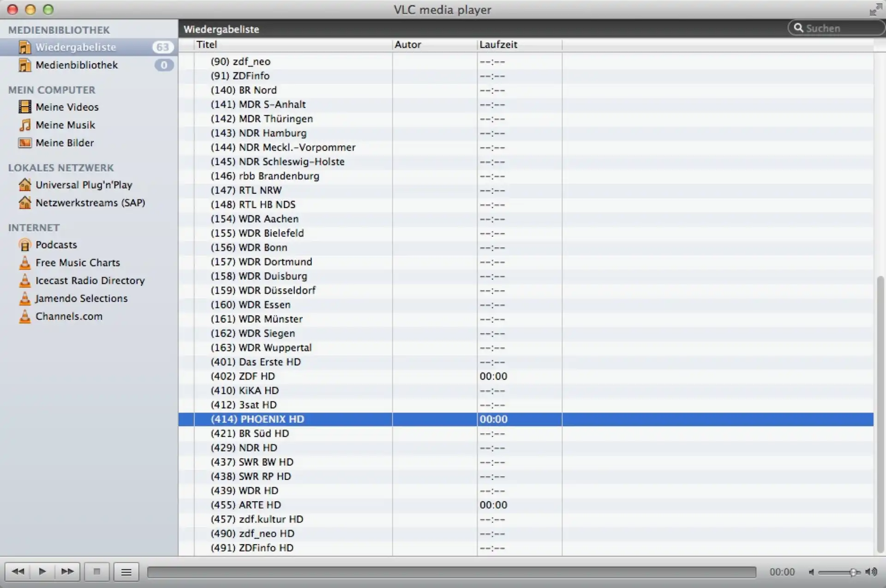Skip to previous track
Screen dimensions: 886x588
pyautogui.click(x=18, y=571)
